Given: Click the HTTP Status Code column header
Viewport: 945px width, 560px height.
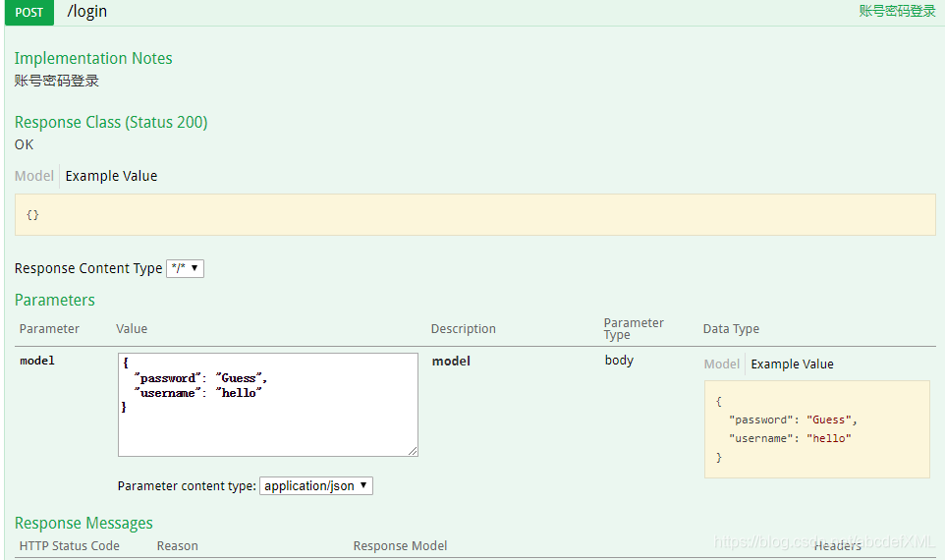Looking at the screenshot, I should [x=70, y=545].
